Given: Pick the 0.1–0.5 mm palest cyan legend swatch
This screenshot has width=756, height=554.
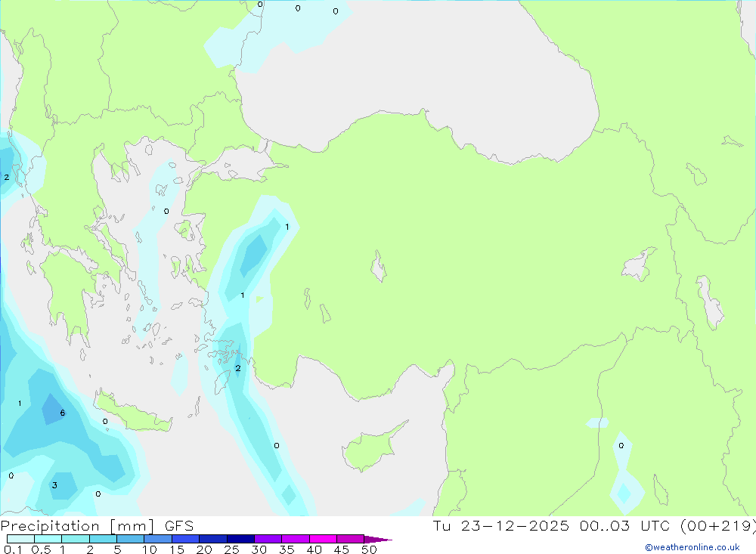Looking at the screenshot, I should click(x=20, y=539).
